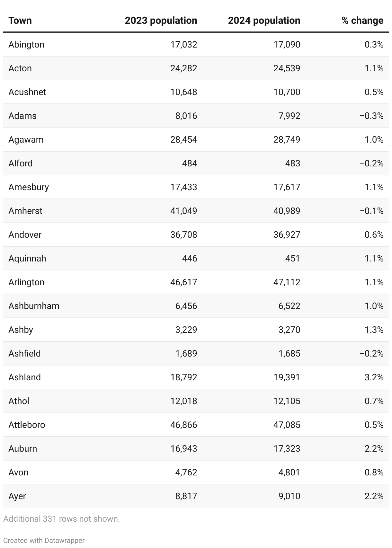
Task: Click the Town column header
Action: point(20,21)
